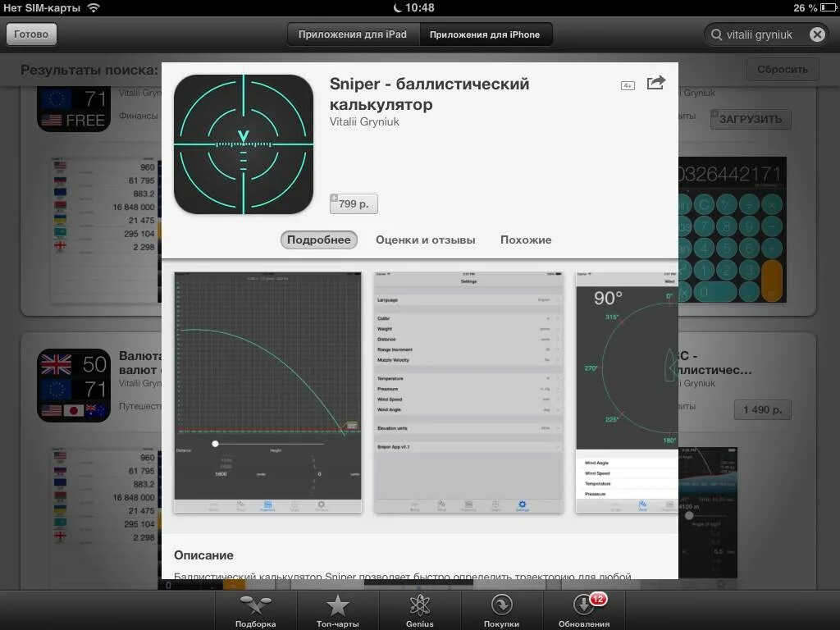Open the calculator screenshot in background
Viewport: 840px width, 630px height.
click(733, 231)
